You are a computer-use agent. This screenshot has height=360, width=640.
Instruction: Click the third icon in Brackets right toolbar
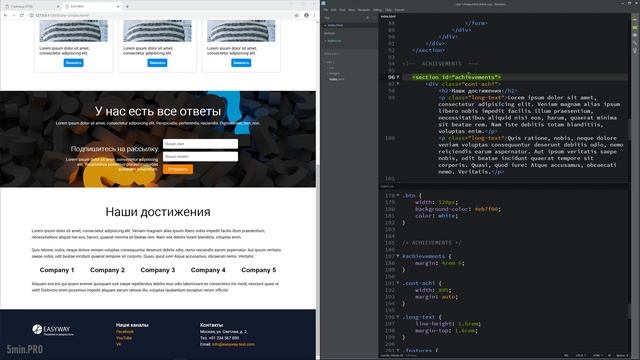635,35
